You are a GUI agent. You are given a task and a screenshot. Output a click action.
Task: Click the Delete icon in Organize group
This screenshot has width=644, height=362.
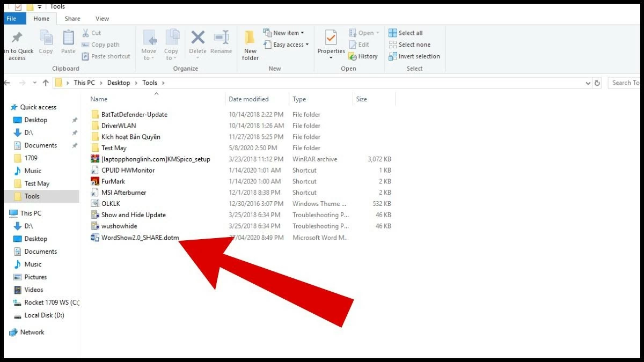pos(197,43)
